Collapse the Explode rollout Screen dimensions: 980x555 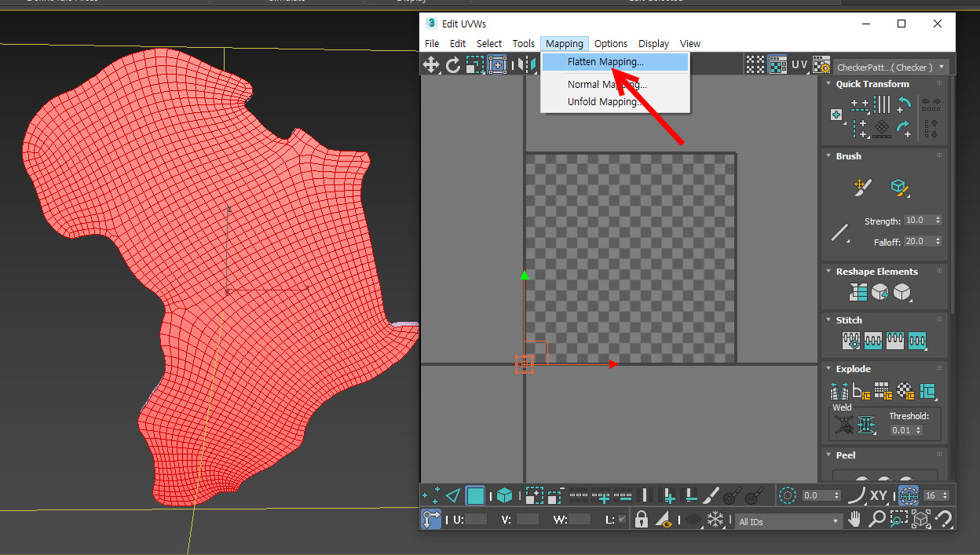(x=828, y=369)
